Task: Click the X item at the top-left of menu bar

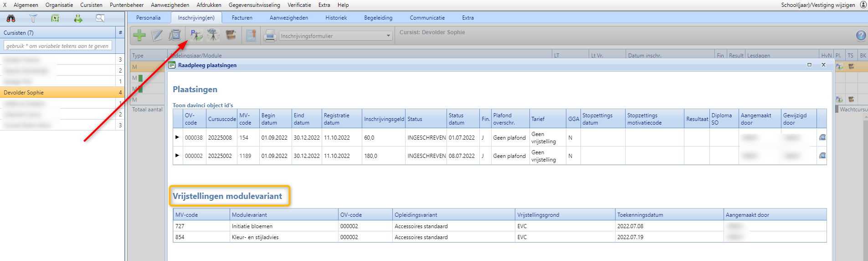Action: 5,5
